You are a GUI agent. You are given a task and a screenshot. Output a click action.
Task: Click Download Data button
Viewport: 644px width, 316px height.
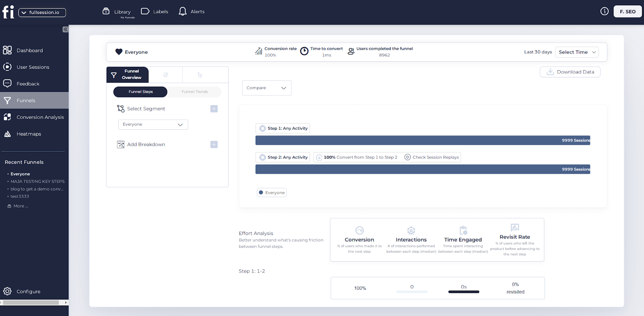(570, 72)
